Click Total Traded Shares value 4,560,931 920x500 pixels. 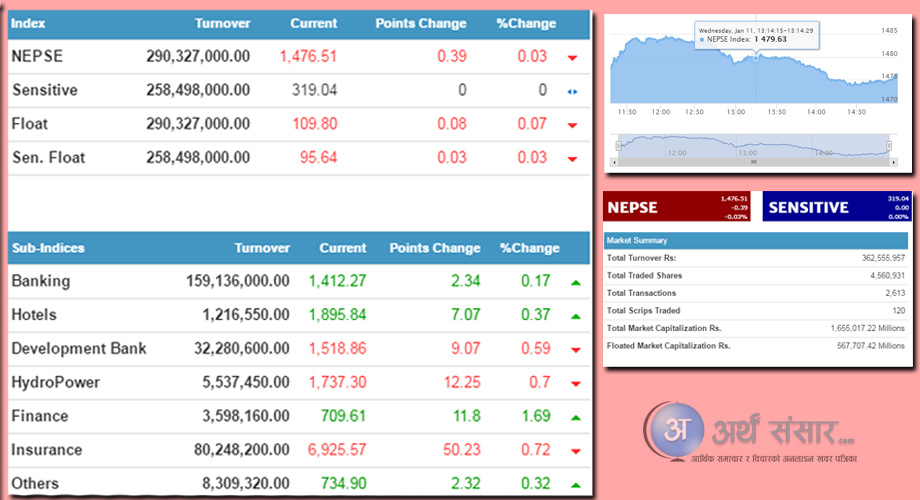click(x=887, y=275)
